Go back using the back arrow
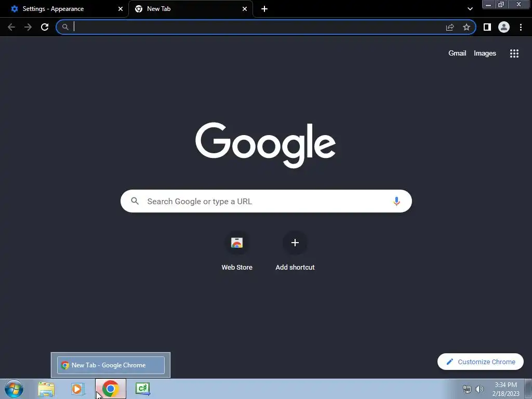 click(11, 27)
